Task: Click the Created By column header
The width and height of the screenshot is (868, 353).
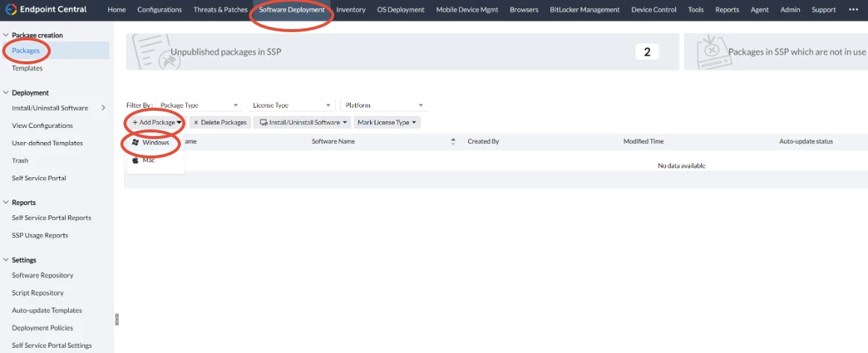Action: tap(483, 141)
